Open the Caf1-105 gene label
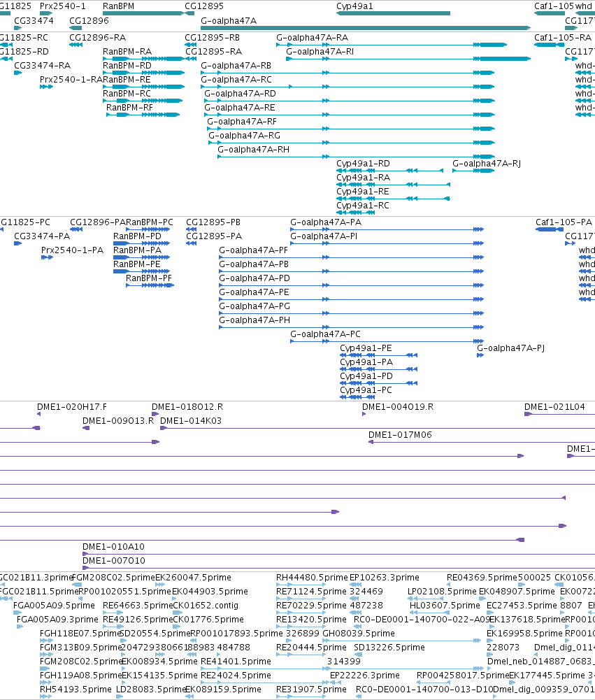The image size is (595, 700). click(554, 6)
